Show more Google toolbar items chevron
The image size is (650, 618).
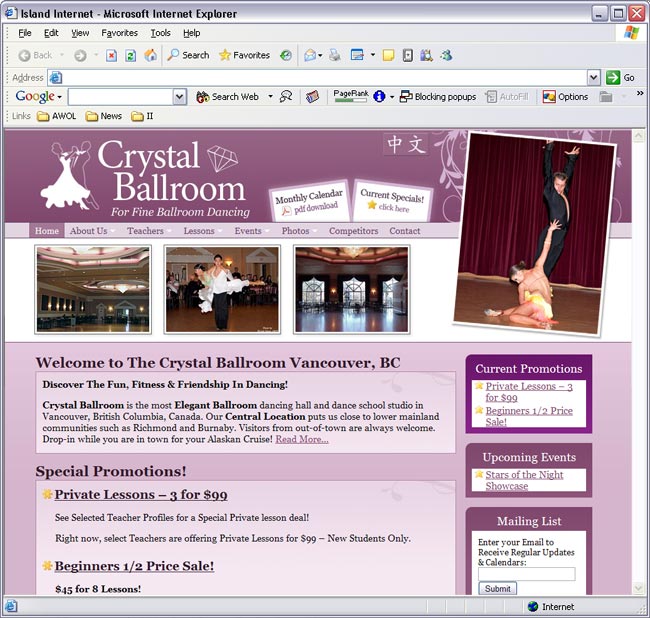[640, 94]
